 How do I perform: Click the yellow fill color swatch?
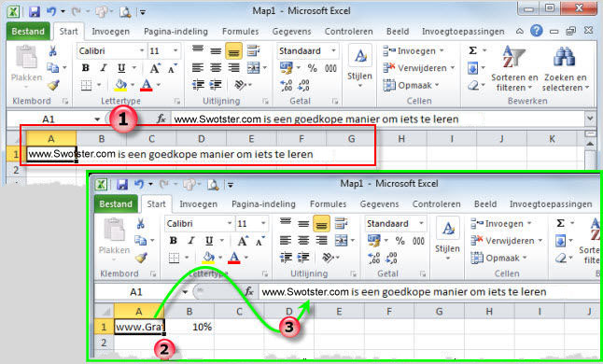tap(121, 85)
